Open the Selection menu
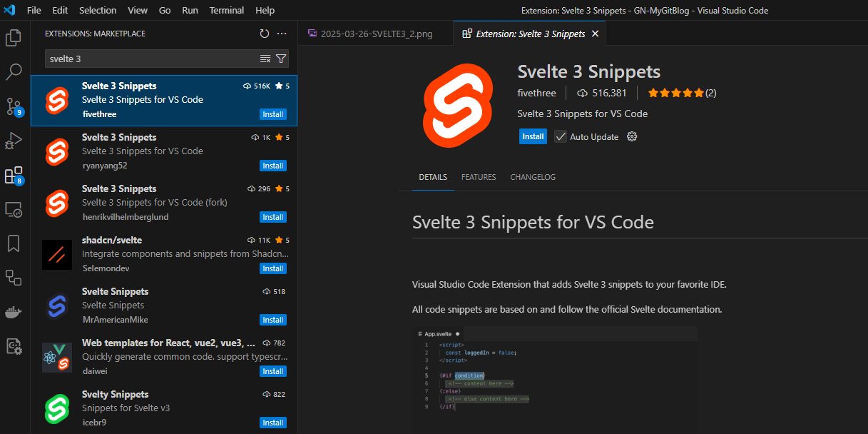Image resolution: width=868 pixels, height=434 pixels. pyautogui.click(x=98, y=11)
